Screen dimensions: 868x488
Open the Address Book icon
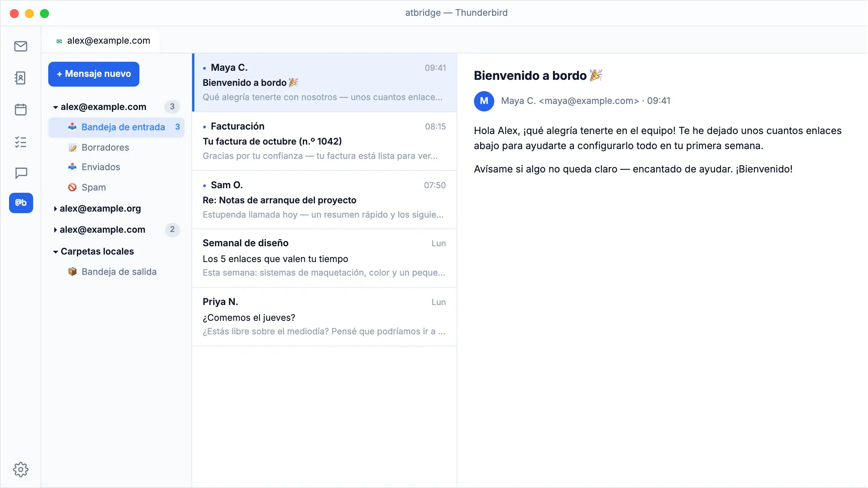(x=21, y=78)
